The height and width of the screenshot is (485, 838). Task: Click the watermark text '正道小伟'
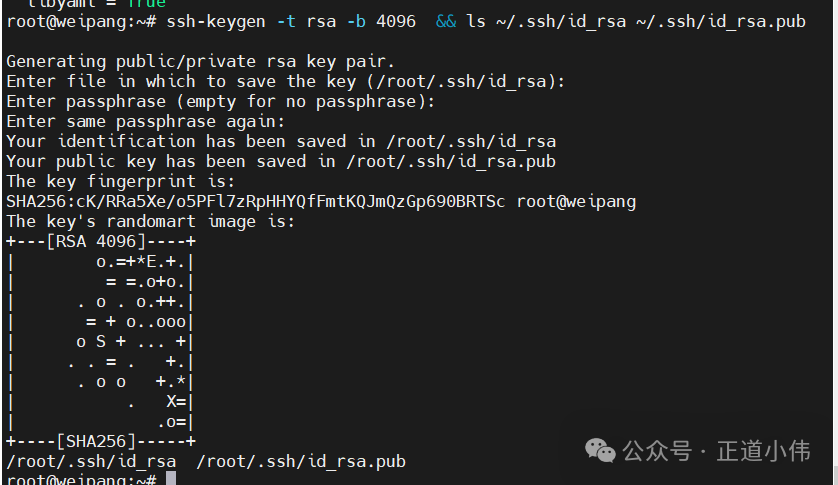(x=763, y=451)
